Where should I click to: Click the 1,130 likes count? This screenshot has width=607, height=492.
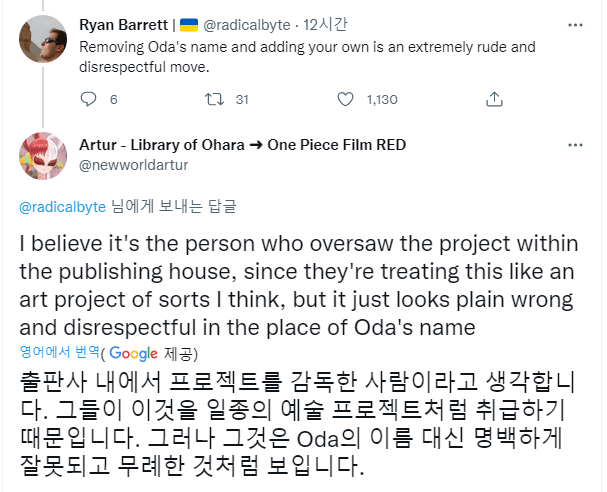(x=382, y=99)
